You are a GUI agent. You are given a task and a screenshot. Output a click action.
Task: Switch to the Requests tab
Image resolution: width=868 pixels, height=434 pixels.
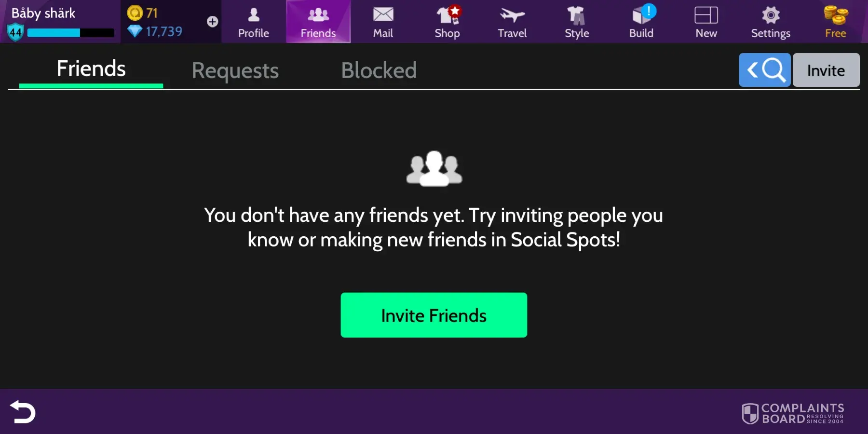coord(235,71)
